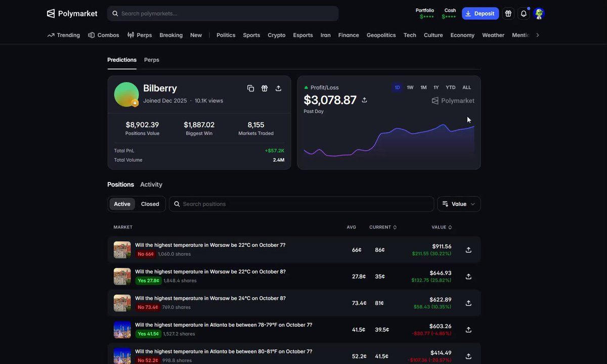Open the Cash balance in the header

point(450,14)
